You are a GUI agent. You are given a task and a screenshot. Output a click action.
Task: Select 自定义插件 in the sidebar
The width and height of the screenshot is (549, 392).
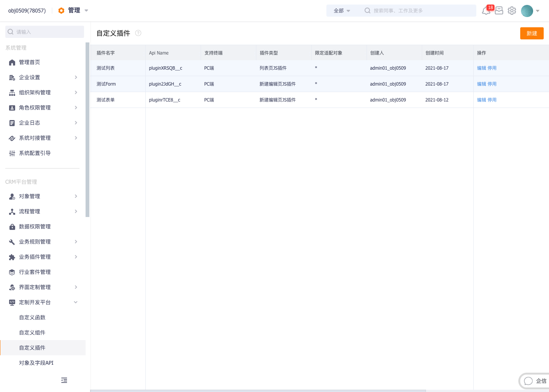(43, 348)
